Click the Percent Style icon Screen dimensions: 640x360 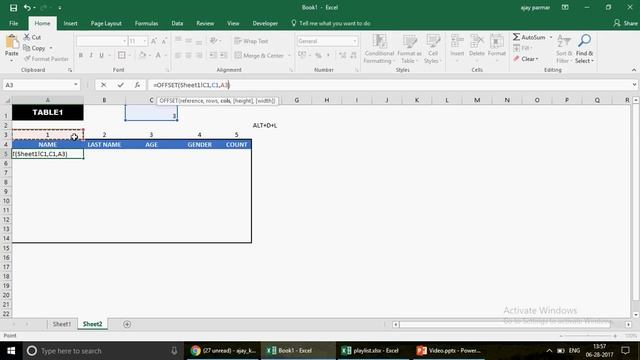click(318, 55)
